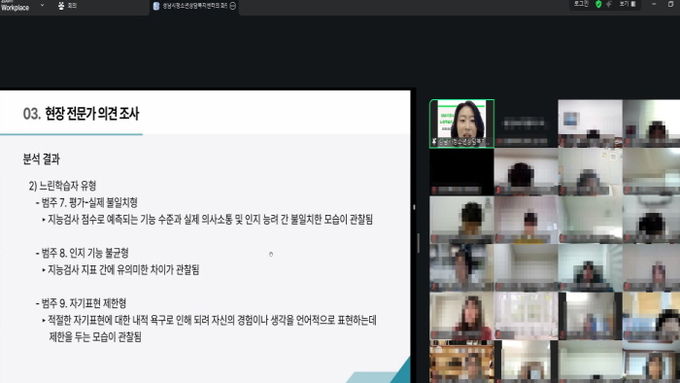
Task: Click the bullet starting 적절한 자기표현에 대한
Action: point(209,321)
